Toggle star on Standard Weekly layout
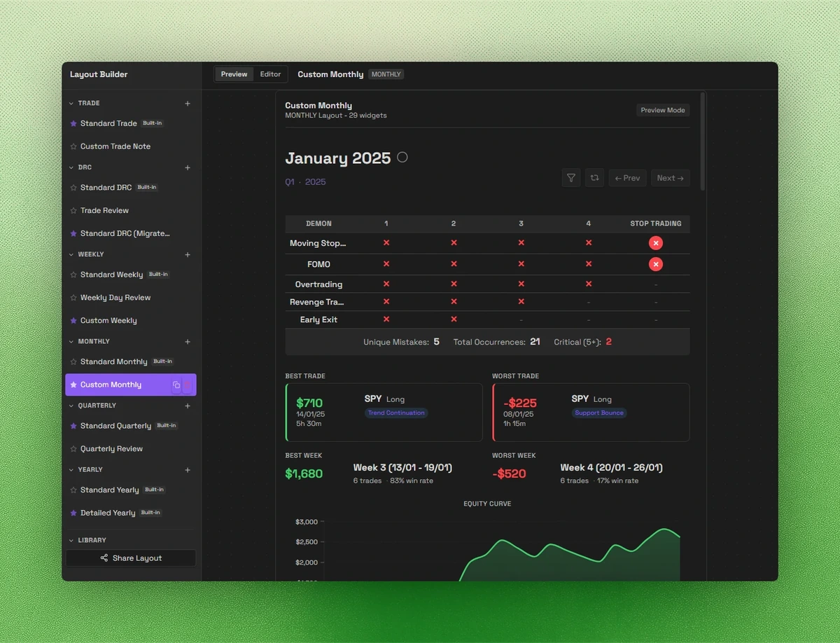 tap(73, 275)
